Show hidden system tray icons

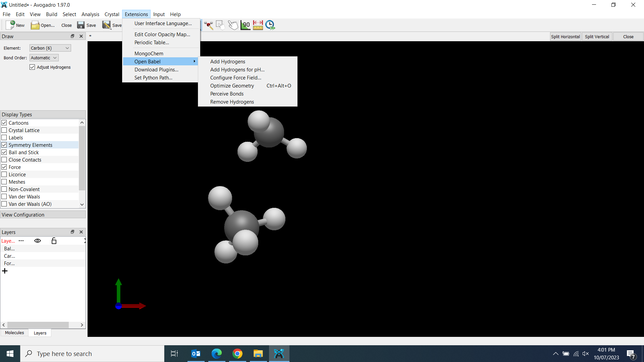point(555,354)
